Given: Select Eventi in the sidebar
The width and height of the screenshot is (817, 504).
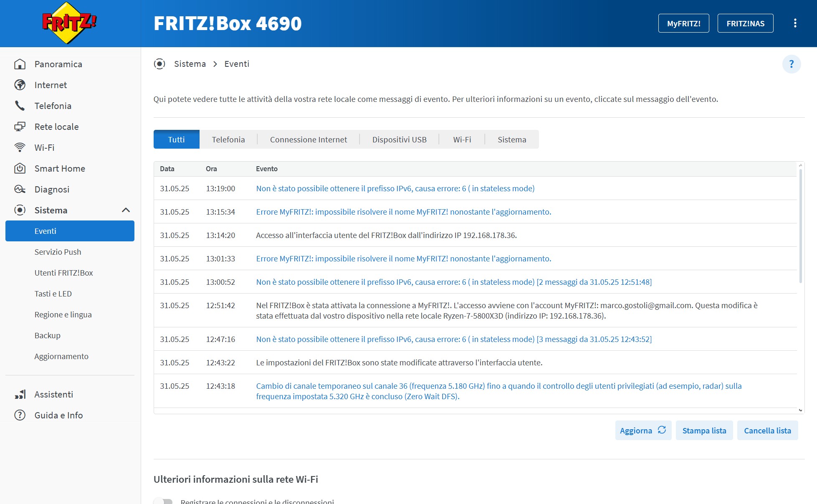Looking at the screenshot, I should [70, 231].
